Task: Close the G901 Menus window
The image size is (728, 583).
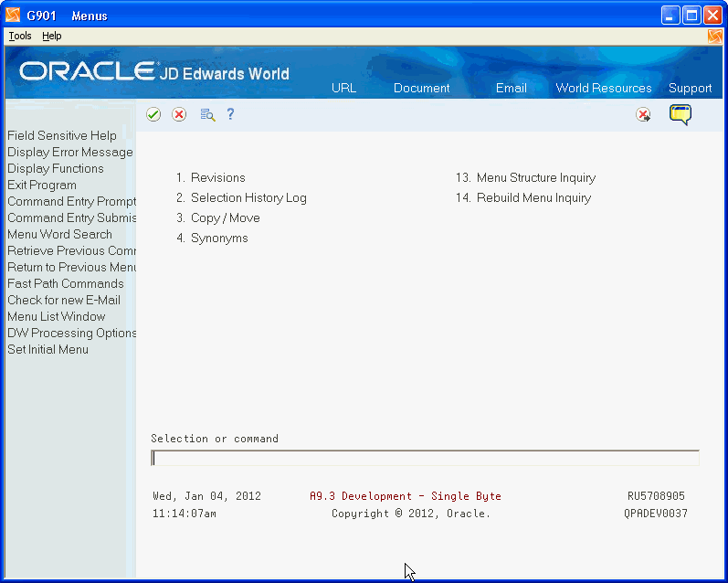Action: (x=712, y=16)
